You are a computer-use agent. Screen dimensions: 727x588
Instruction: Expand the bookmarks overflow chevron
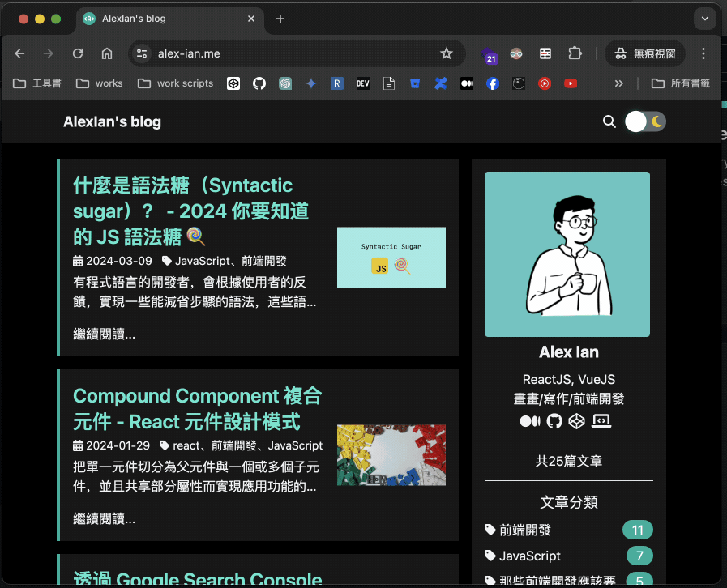[x=618, y=83]
